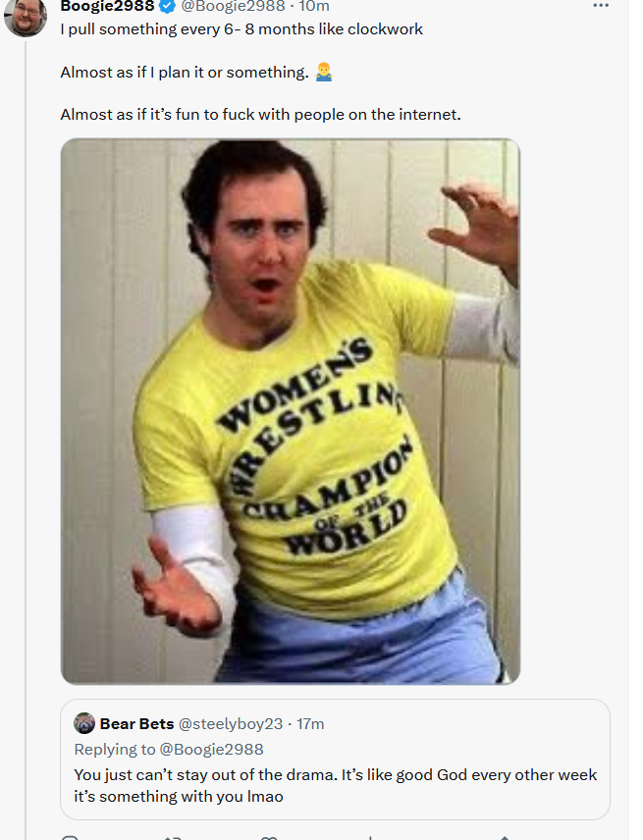The height and width of the screenshot is (840, 643).
Task: Like the tweet with the heart icon
Action: pyautogui.click(x=268, y=837)
